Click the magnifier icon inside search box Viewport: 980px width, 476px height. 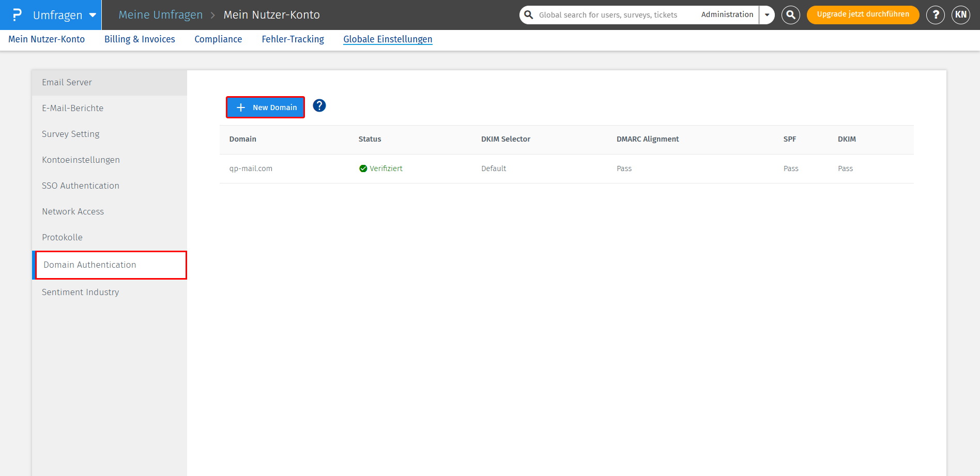pyautogui.click(x=529, y=15)
